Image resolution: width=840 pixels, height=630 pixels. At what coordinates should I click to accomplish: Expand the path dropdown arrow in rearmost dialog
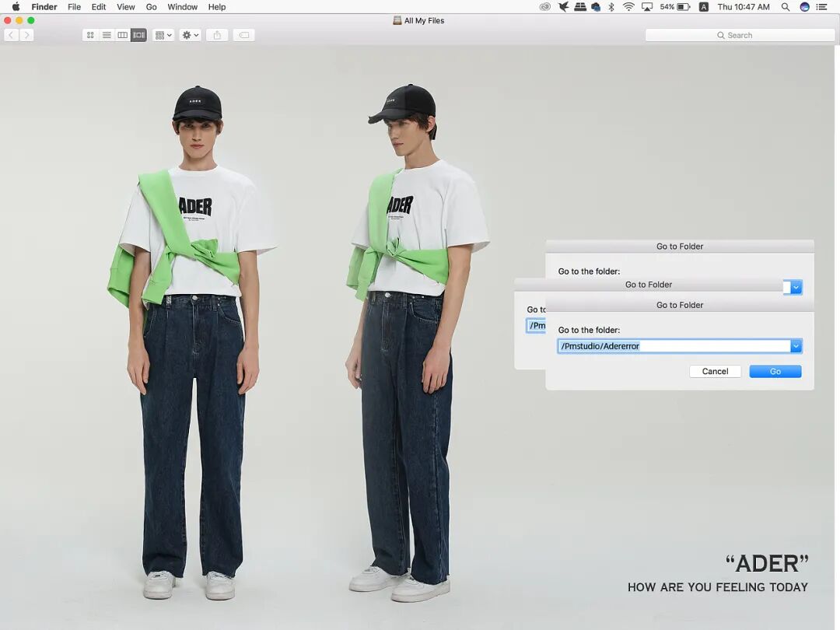pyautogui.click(x=796, y=287)
